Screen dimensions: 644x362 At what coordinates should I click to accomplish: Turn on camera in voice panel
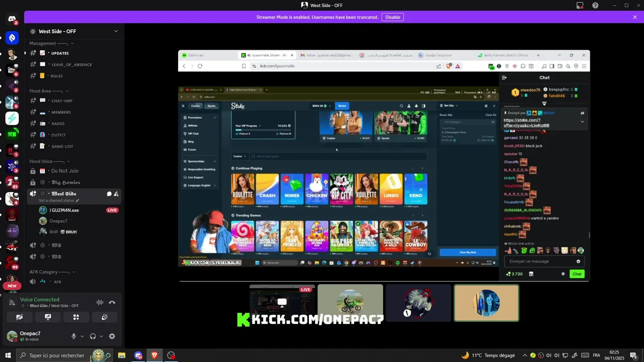click(19, 317)
